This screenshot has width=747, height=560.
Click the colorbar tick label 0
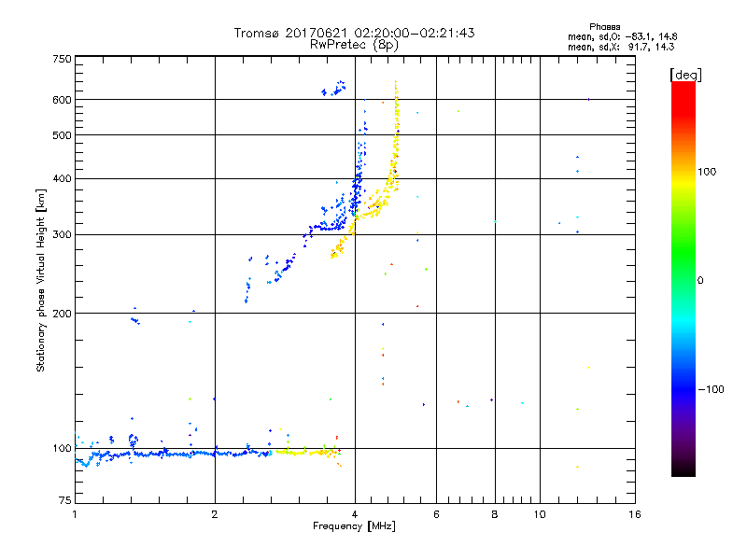tap(702, 280)
